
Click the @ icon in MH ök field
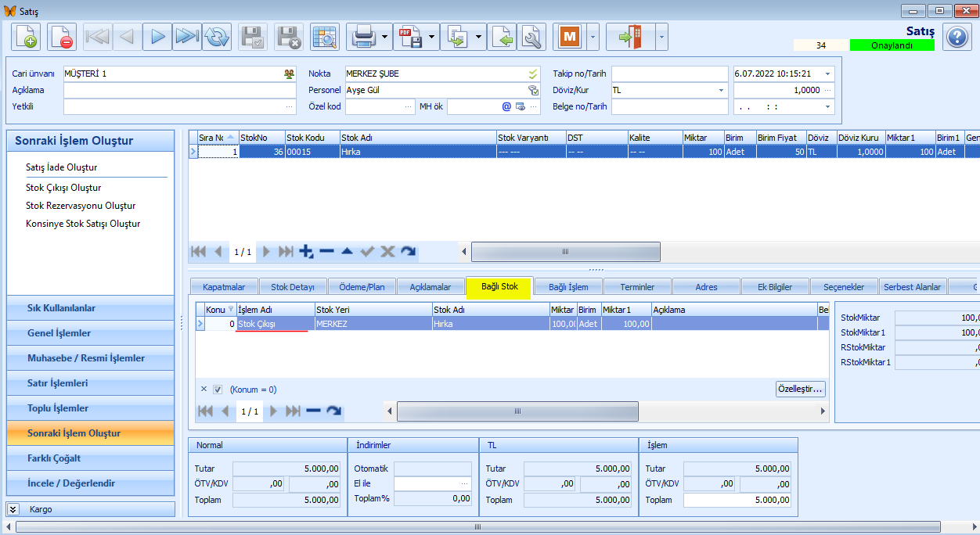pos(506,106)
